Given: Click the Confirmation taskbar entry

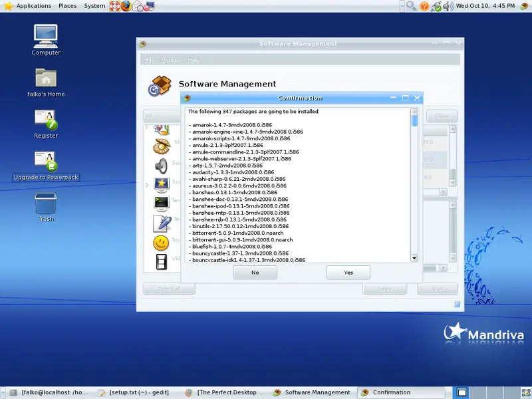Looking at the screenshot, I should pyautogui.click(x=401, y=392).
